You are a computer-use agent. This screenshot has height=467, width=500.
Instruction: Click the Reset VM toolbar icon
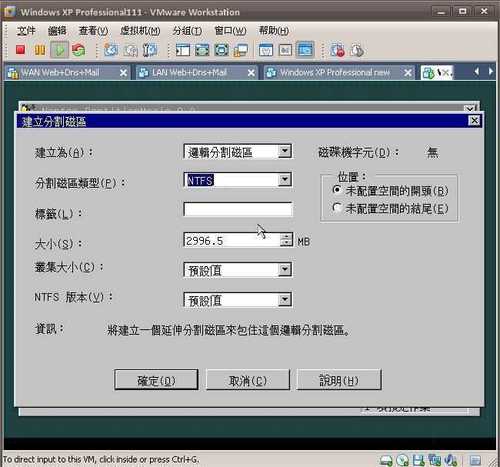[79, 50]
